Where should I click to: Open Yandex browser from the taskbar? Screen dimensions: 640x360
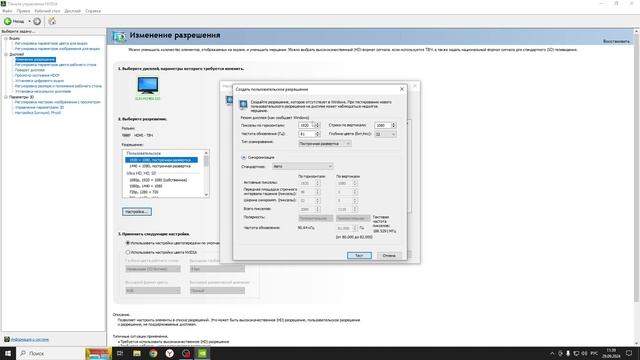point(169,353)
